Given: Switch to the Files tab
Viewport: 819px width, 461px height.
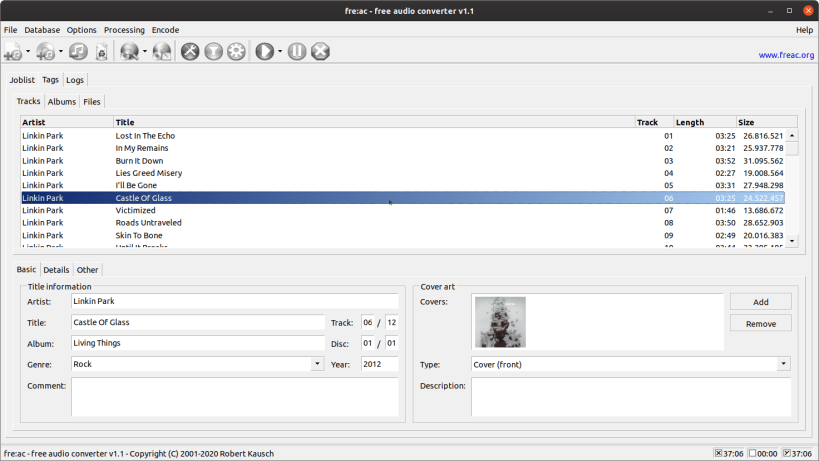Looking at the screenshot, I should (x=92, y=102).
